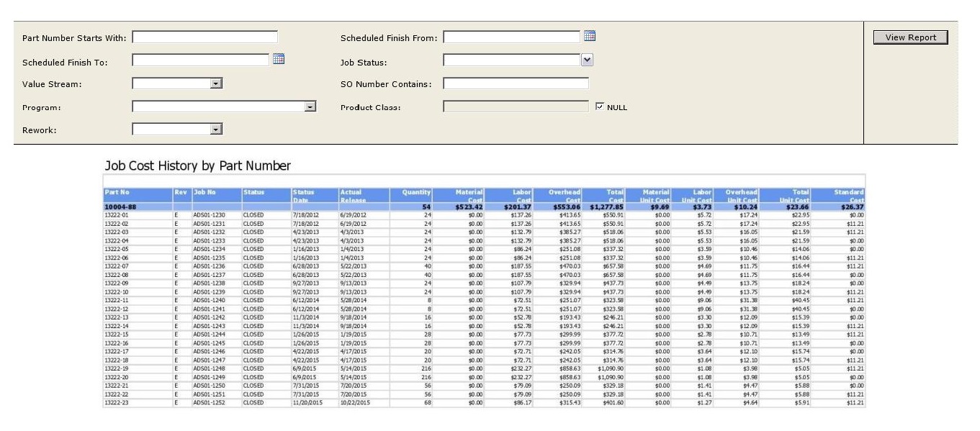Screen dimensions: 980x431
Task: Select the $1,277.85 total cost value
Action: point(606,207)
